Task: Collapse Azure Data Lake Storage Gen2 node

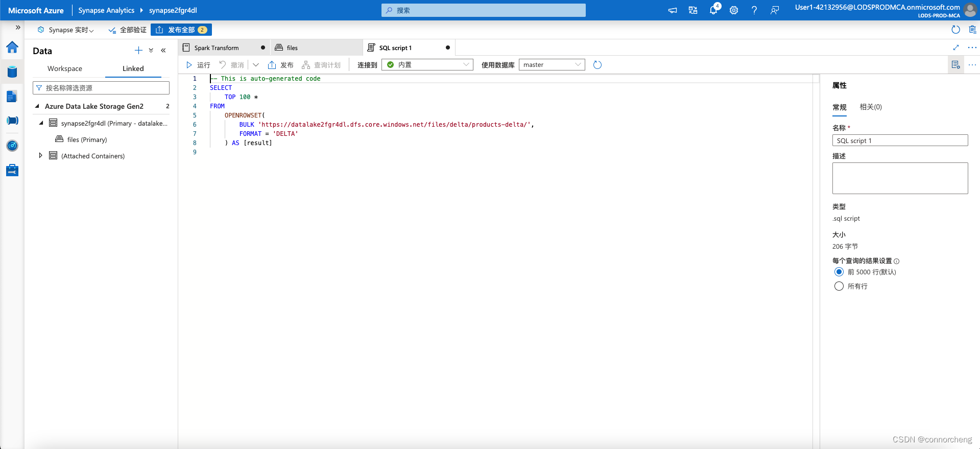Action: (37, 106)
